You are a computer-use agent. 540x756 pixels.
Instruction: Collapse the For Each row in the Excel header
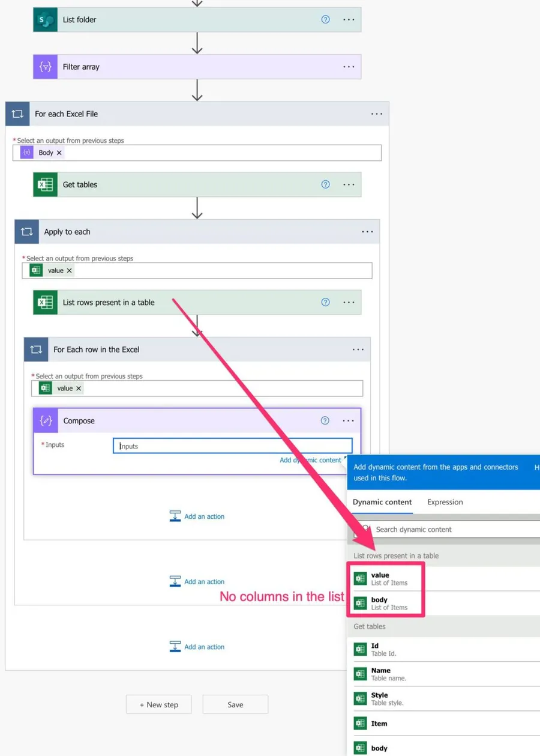pyautogui.click(x=180, y=349)
